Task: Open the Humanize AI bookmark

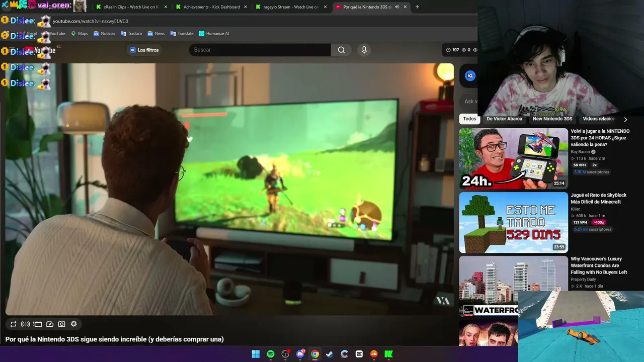Action: coord(214,34)
